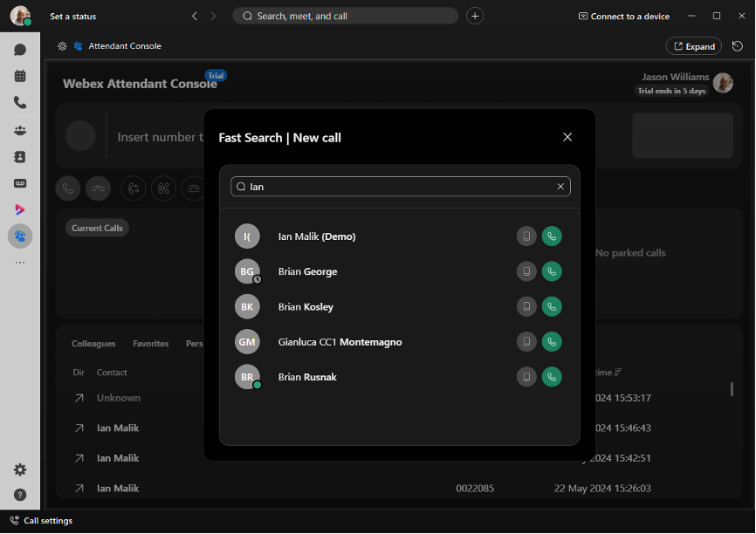
Task: Open the Calling phone icon in sidebar
Action: click(x=20, y=102)
